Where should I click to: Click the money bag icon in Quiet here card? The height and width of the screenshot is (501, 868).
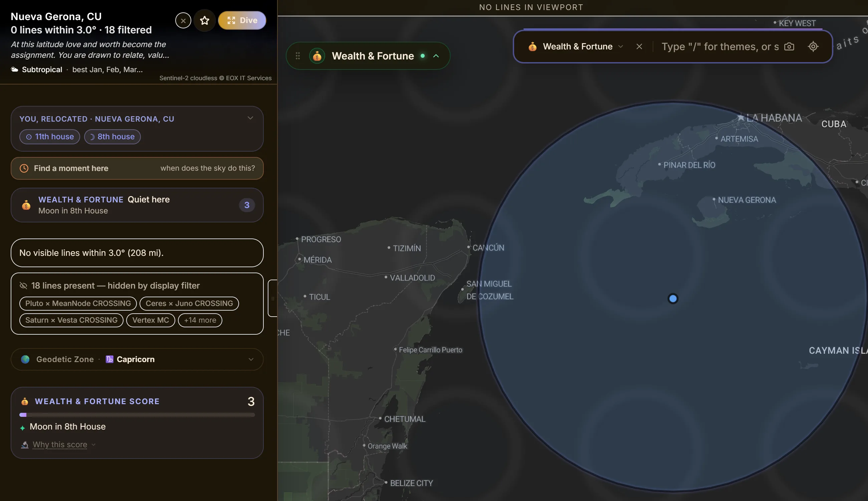tap(26, 205)
